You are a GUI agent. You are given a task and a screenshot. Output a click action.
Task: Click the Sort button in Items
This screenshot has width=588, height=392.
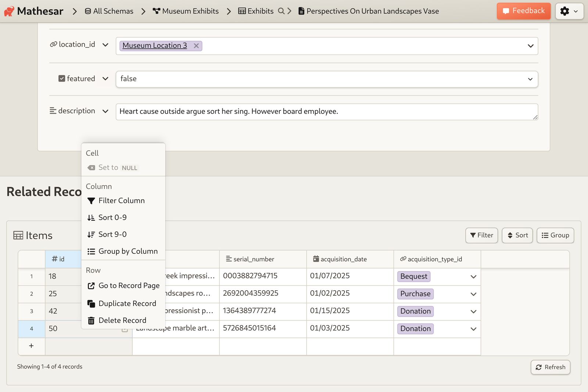(x=517, y=235)
